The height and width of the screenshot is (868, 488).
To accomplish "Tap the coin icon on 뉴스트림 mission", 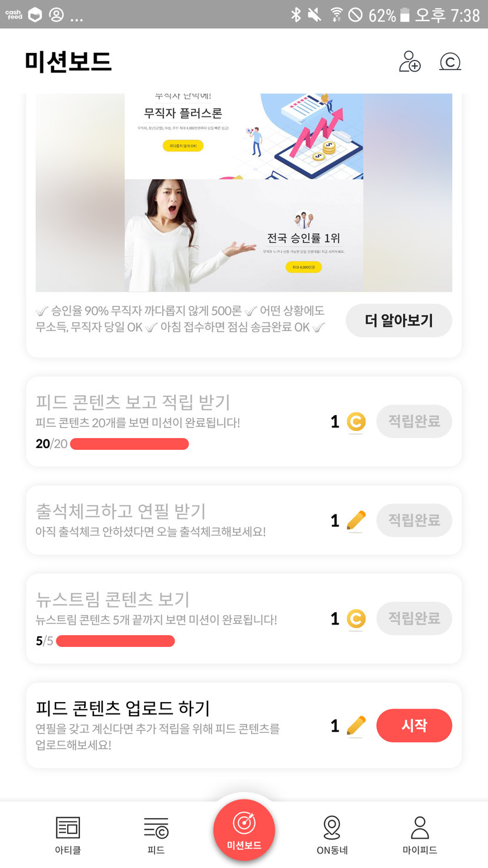I will pos(356,619).
